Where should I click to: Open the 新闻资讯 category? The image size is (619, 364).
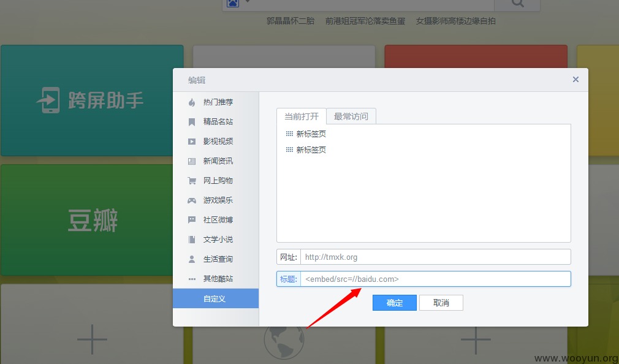point(216,161)
